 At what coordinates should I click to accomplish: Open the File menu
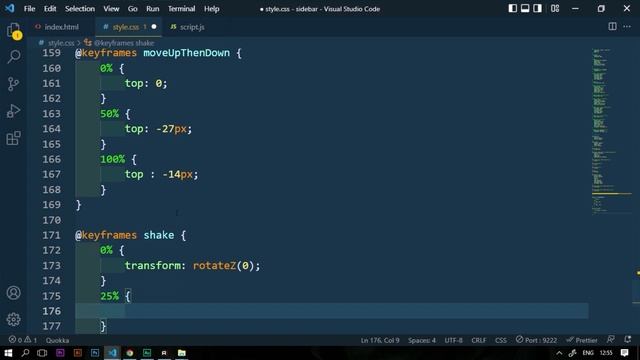[29, 9]
